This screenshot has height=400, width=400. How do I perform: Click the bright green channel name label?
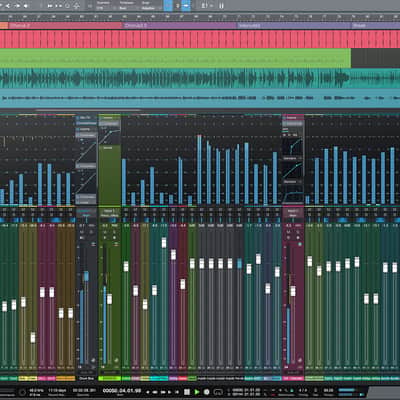109,378
